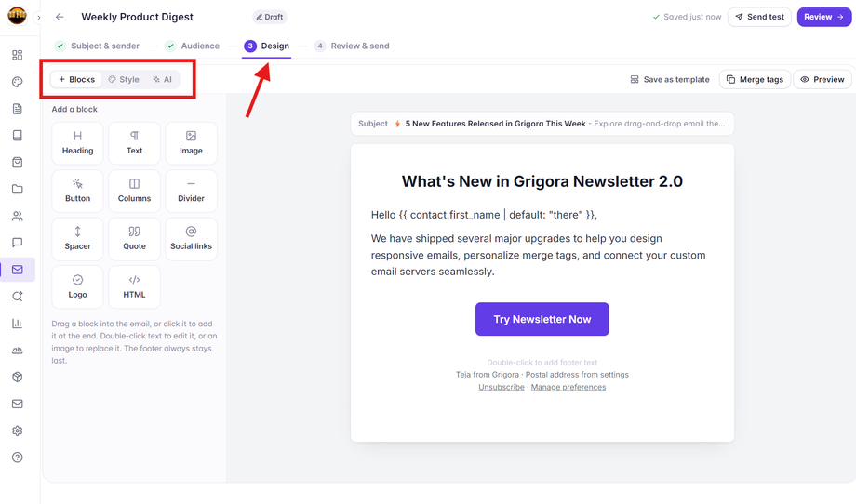Open the search sparkle icon in sidebar
This screenshot has height=504, width=856.
[18, 297]
